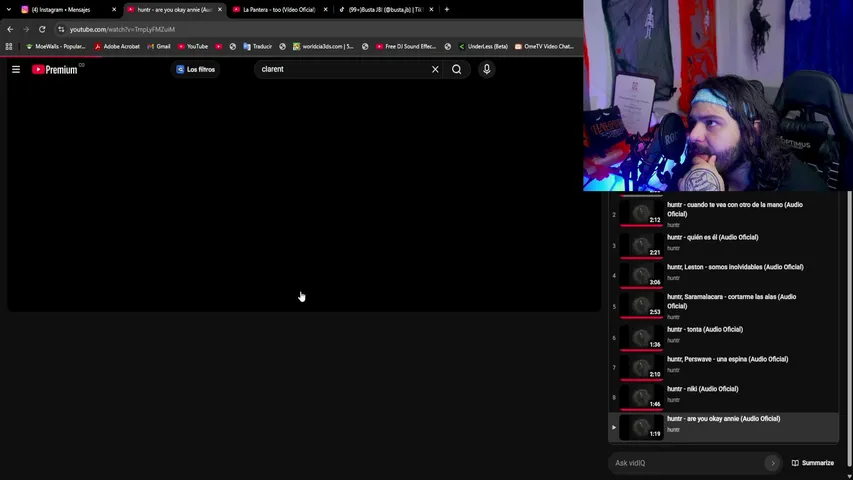853x480 pixels.
Task: Click thumbnail of the 1:46 playlist video
Action: point(641,397)
